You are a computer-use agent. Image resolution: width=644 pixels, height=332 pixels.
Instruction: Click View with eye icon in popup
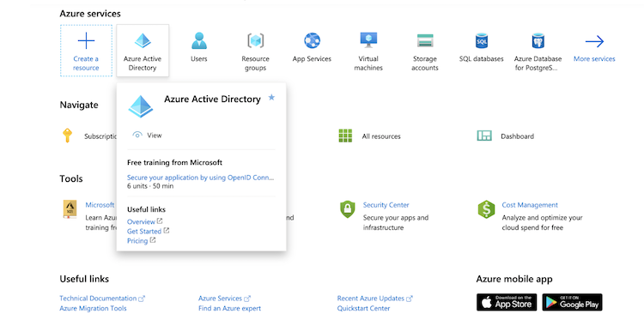tap(147, 135)
